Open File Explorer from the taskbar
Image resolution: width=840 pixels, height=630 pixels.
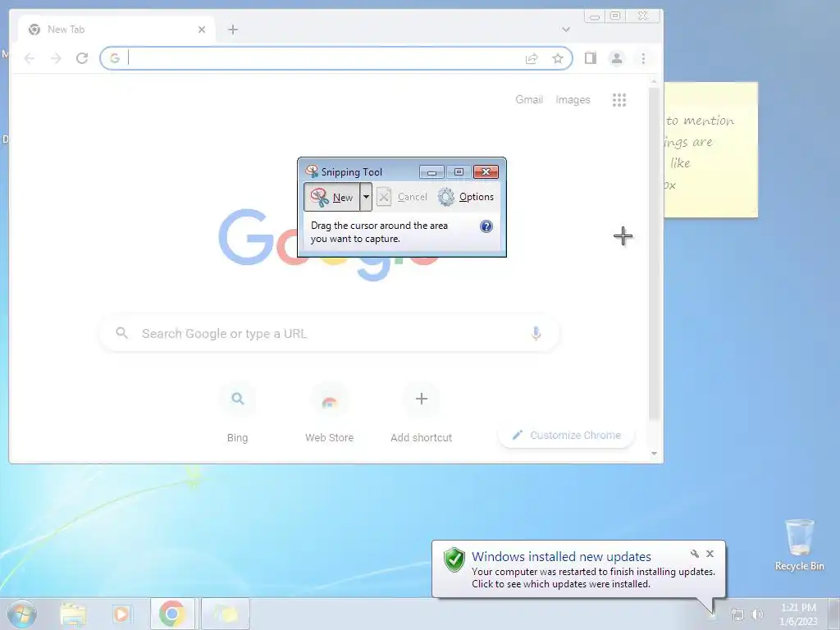coord(73,614)
